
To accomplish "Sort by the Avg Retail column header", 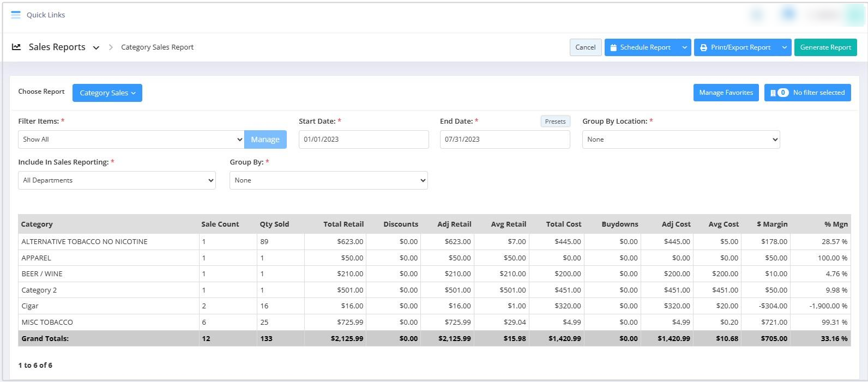I will (509, 224).
